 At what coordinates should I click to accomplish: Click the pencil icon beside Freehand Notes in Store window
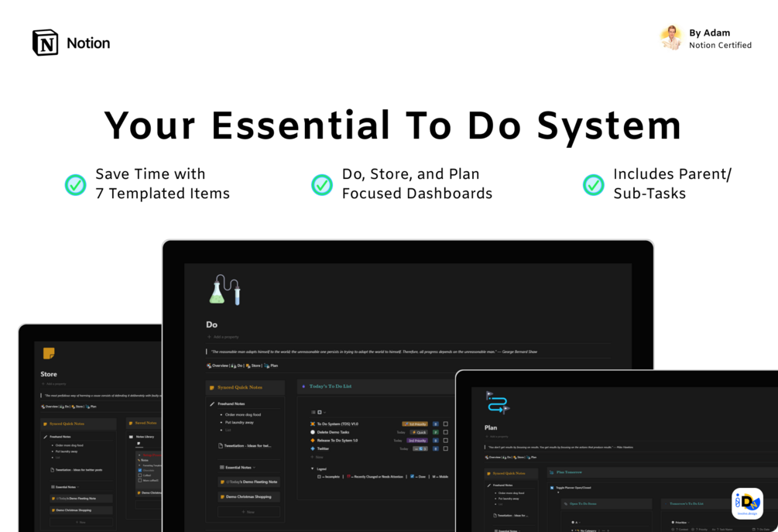click(46, 437)
